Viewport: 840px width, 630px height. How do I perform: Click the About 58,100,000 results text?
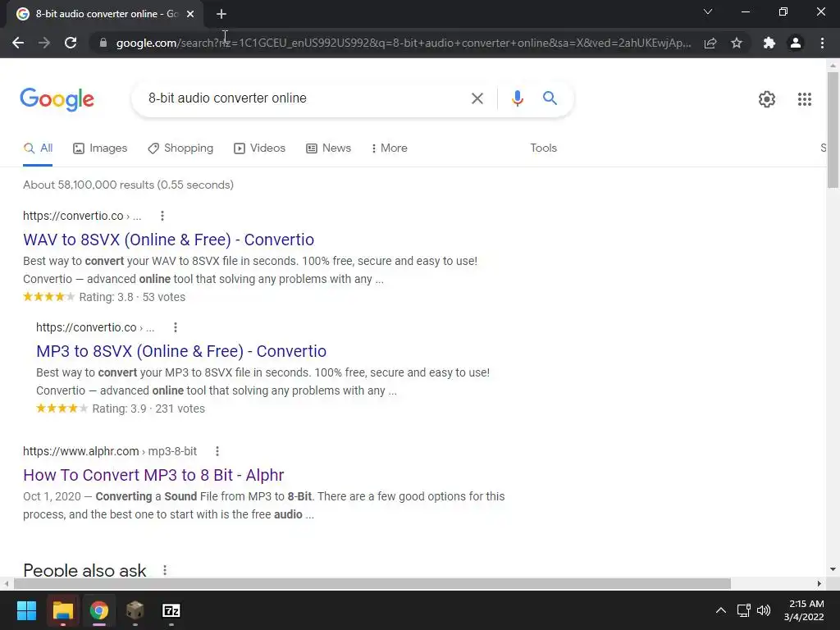click(128, 185)
